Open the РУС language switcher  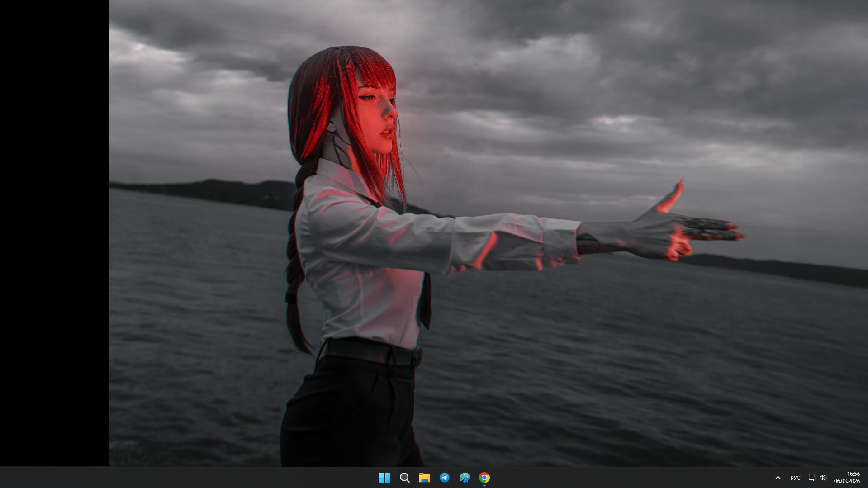(x=795, y=478)
